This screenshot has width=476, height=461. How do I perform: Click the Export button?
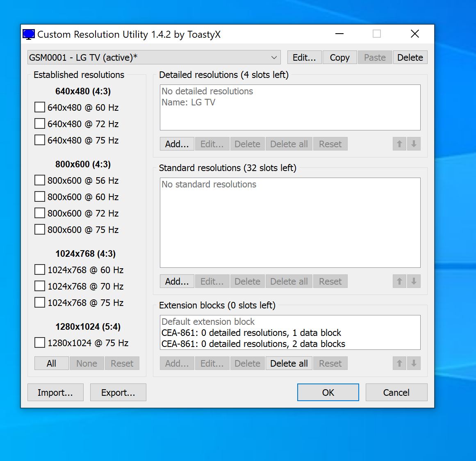point(118,393)
